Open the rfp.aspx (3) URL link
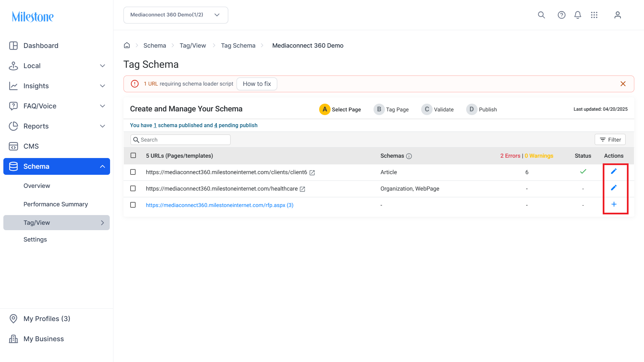The height and width of the screenshot is (362, 644). point(219,205)
